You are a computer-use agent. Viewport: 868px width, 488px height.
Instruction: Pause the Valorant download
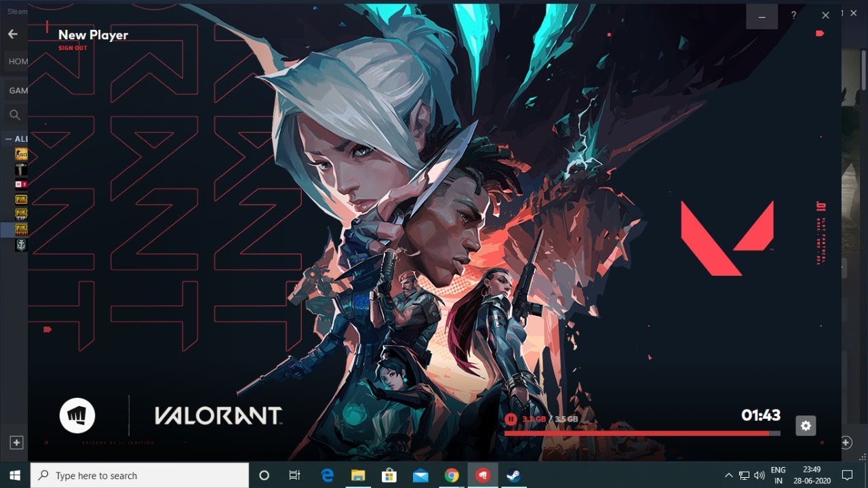[x=511, y=420]
